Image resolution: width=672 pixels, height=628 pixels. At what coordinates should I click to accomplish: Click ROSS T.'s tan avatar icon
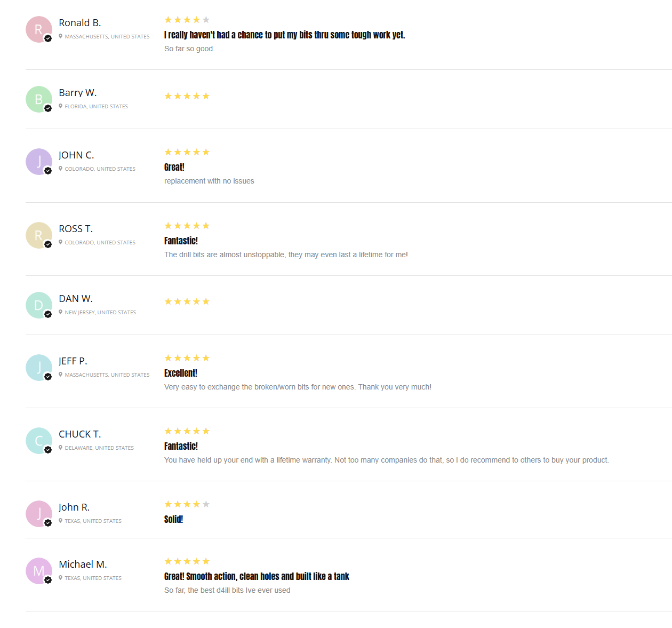(39, 235)
